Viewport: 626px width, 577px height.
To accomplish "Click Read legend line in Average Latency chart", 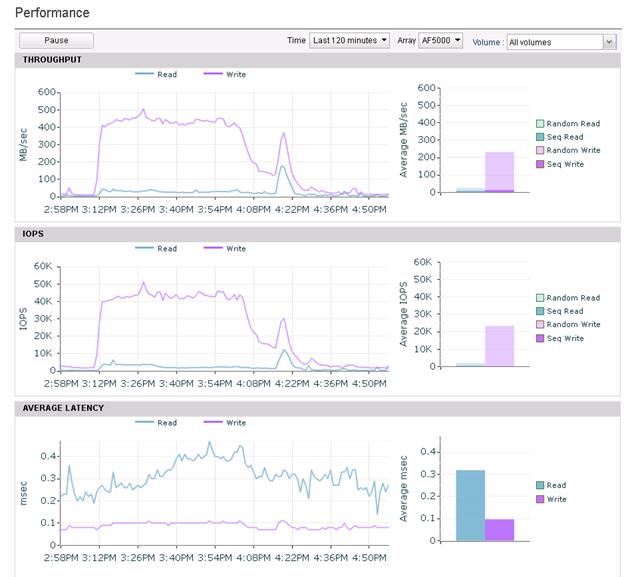I will tap(144, 422).
